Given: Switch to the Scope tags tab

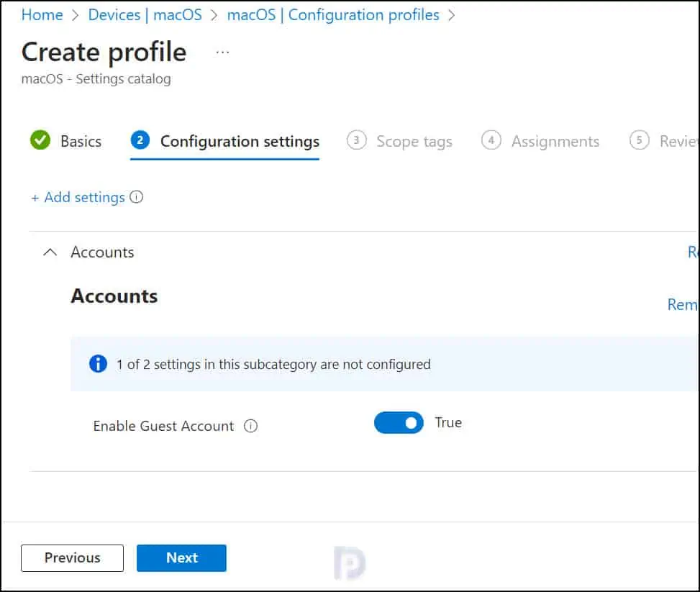Looking at the screenshot, I should coord(399,141).
